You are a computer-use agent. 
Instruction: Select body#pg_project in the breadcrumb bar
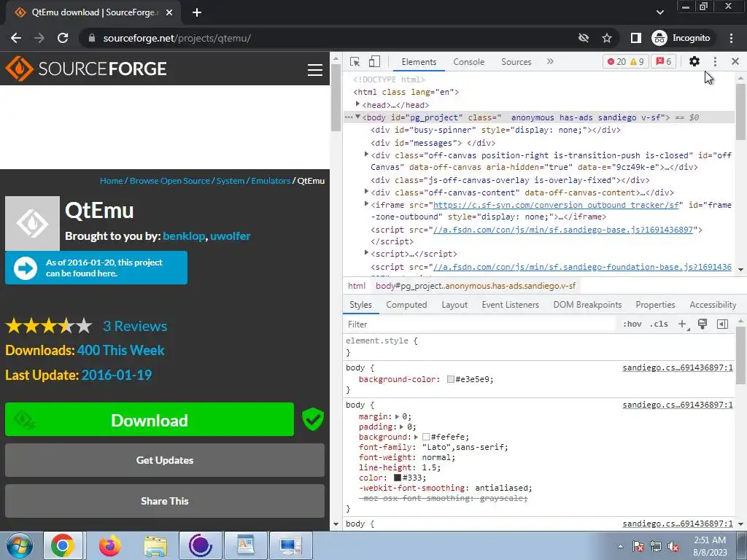click(x=476, y=286)
